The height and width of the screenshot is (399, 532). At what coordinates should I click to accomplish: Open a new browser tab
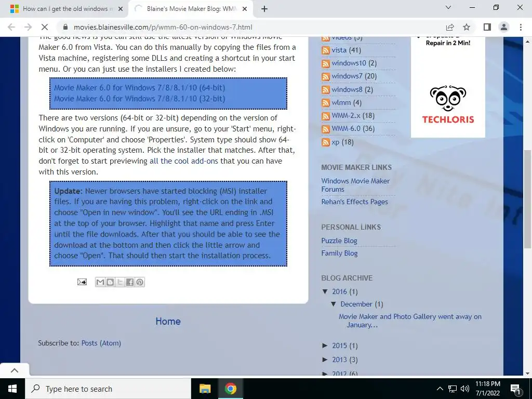264,9
